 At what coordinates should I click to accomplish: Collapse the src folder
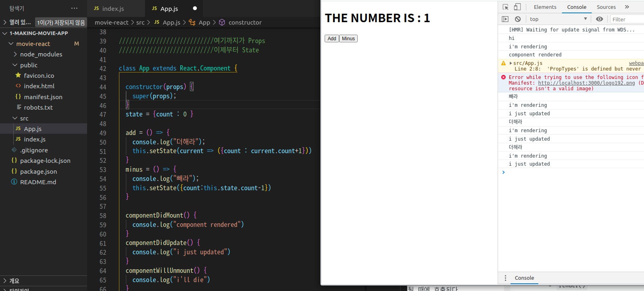(x=15, y=118)
